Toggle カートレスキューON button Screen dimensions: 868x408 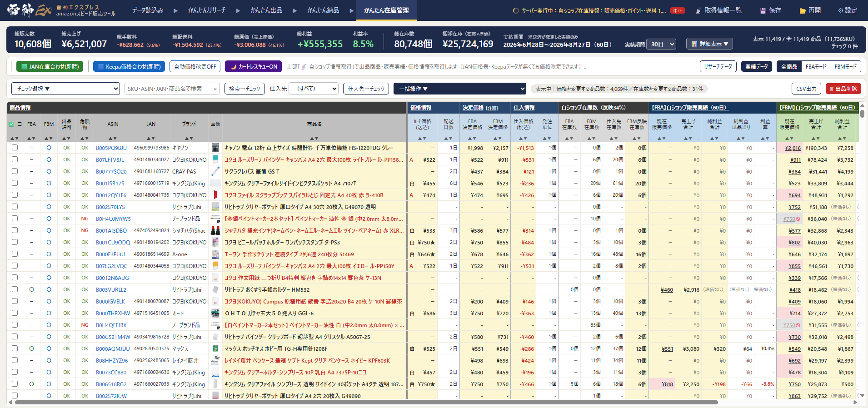tap(253, 66)
